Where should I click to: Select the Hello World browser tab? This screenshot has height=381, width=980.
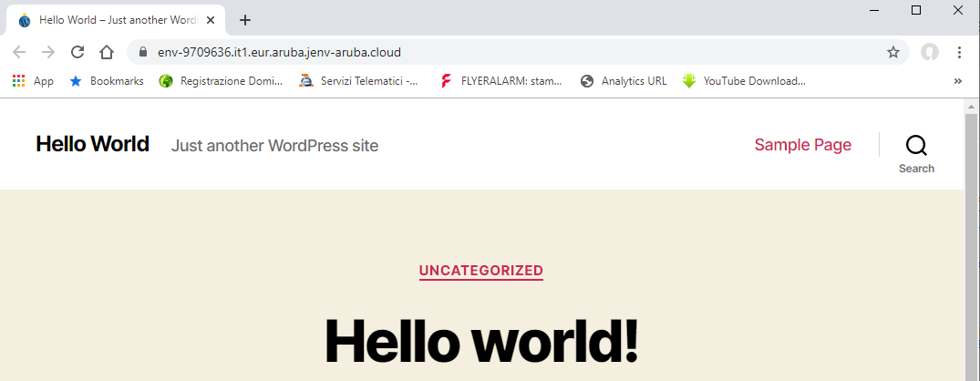pos(109,20)
